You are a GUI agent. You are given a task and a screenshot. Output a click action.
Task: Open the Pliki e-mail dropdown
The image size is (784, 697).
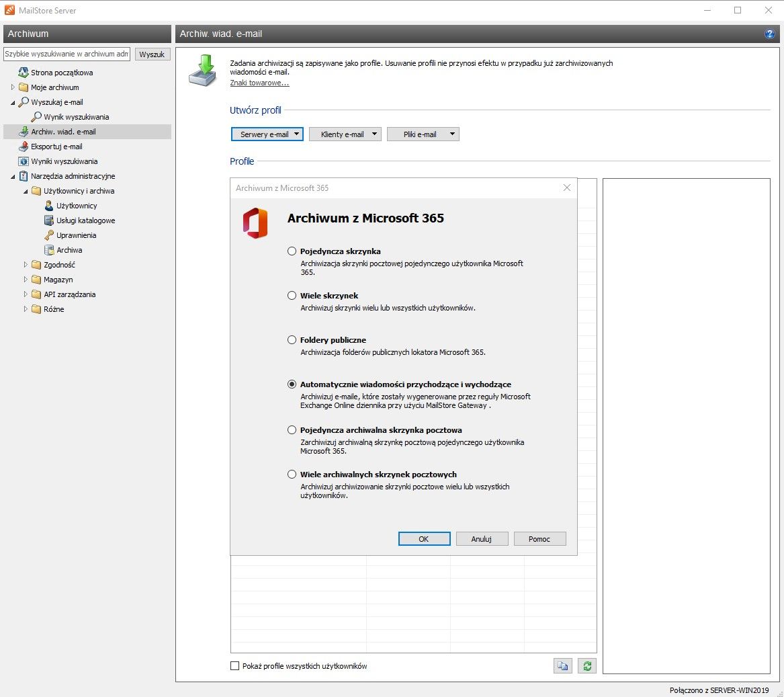[423, 134]
